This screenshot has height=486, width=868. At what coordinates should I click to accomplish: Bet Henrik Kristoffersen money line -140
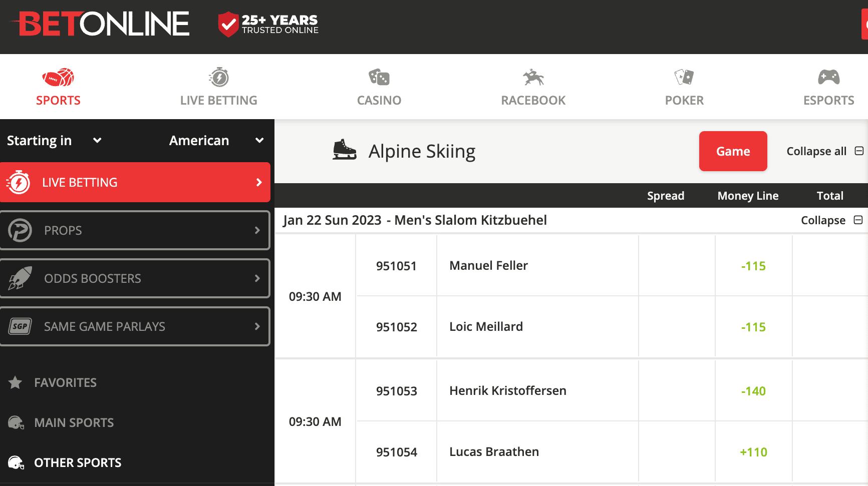[753, 391]
